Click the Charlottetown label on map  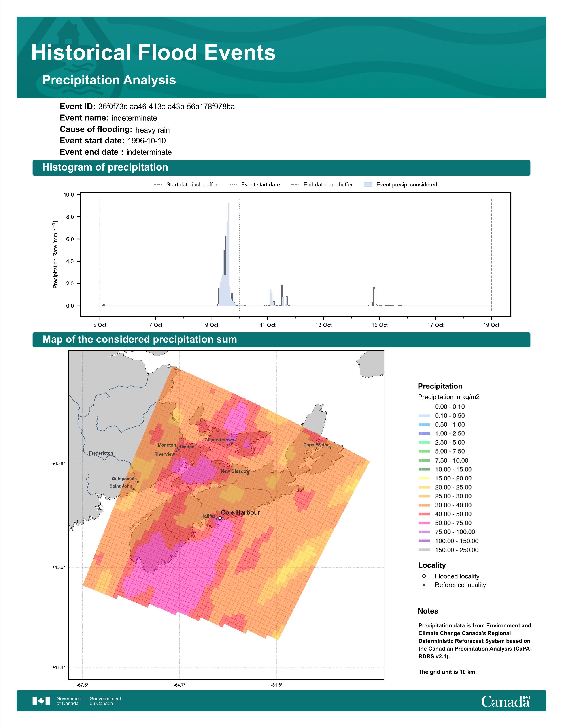pos(219,440)
